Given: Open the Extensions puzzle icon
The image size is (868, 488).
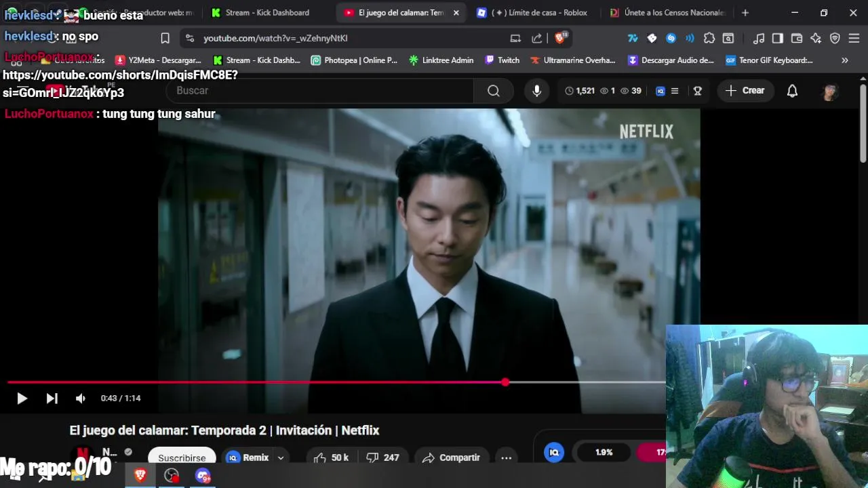Looking at the screenshot, I should (x=709, y=39).
